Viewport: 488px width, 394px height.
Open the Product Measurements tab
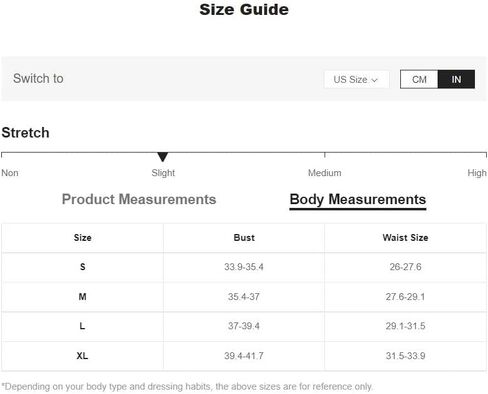(x=139, y=199)
